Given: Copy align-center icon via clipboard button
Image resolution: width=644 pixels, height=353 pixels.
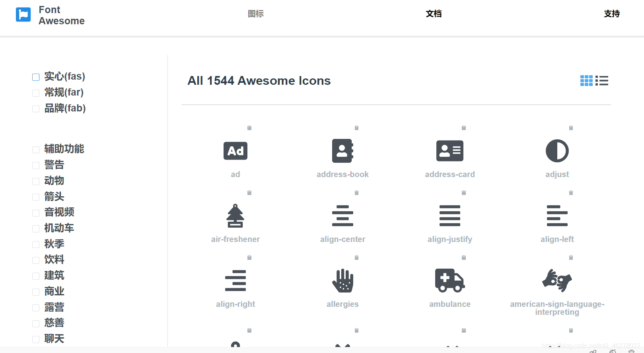Looking at the screenshot, I should click(x=356, y=193).
